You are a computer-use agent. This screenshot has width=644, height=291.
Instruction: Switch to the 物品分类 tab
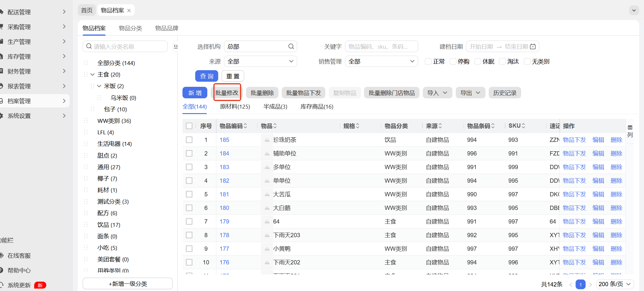(x=130, y=28)
